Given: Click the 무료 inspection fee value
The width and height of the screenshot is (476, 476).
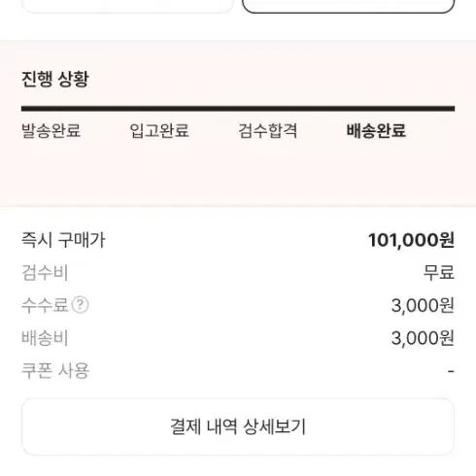Looking at the screenshot, I should 439,273.
